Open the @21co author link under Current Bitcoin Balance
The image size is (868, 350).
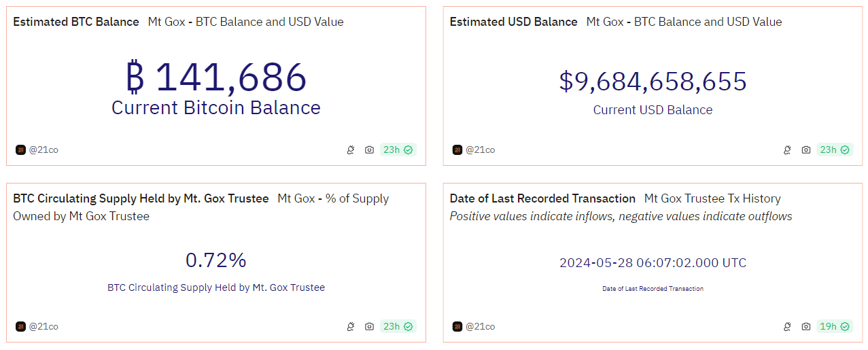[x=44, y=150]
